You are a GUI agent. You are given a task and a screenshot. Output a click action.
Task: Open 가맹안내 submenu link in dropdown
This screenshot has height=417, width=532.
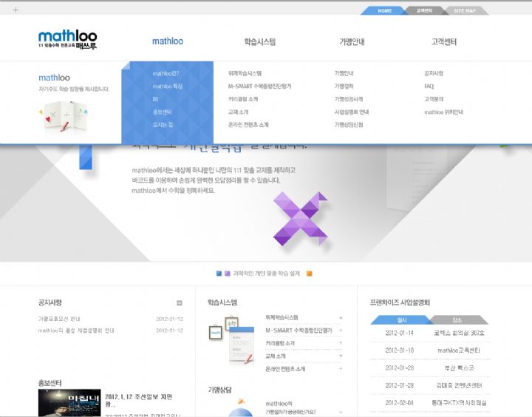344,73
